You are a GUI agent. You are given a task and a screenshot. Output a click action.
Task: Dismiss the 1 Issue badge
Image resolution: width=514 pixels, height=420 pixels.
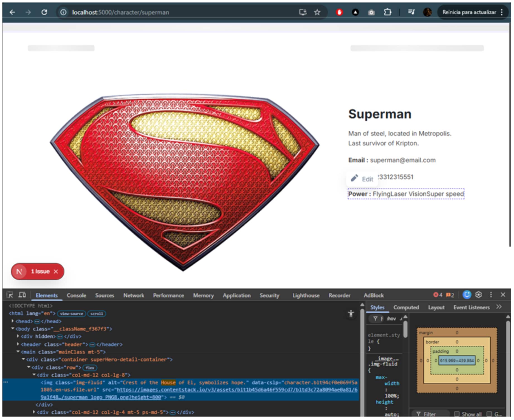[x=56, y=272]
